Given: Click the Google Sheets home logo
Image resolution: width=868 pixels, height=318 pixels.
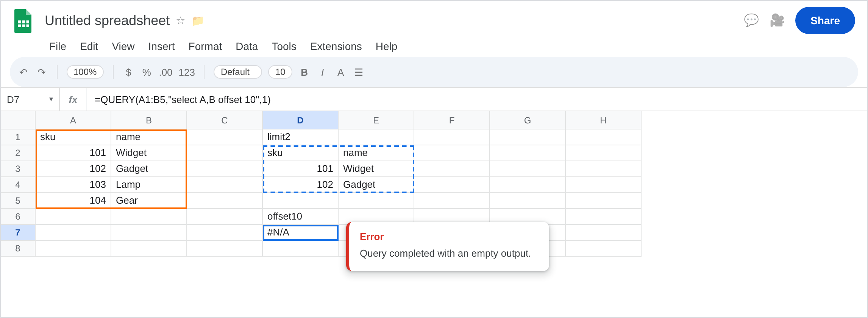Looking at the screenshot, I should tap(23, 21).
